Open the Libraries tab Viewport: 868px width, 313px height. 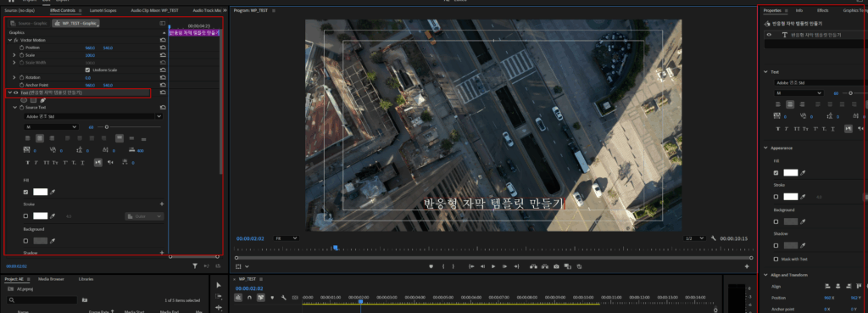(86, 279)
